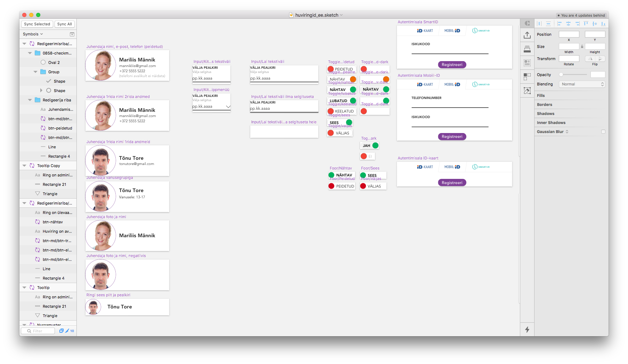Click the green JAH toggle
Image resolution: width=628 pixels, height=364 pixels.
pos(370,146)
